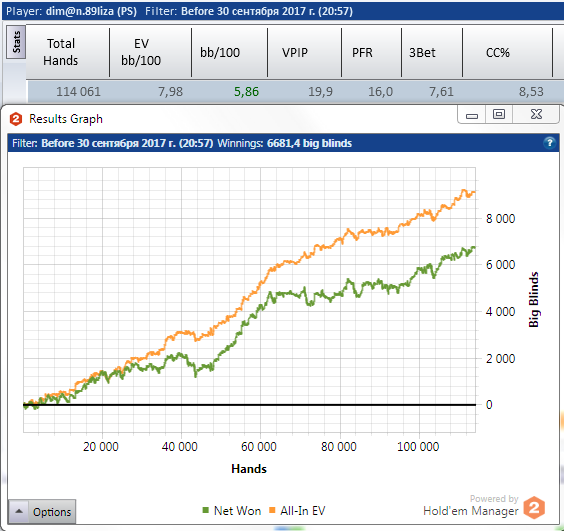
Task: Click the green Net Won legend swatch
Action: [205, 510]
